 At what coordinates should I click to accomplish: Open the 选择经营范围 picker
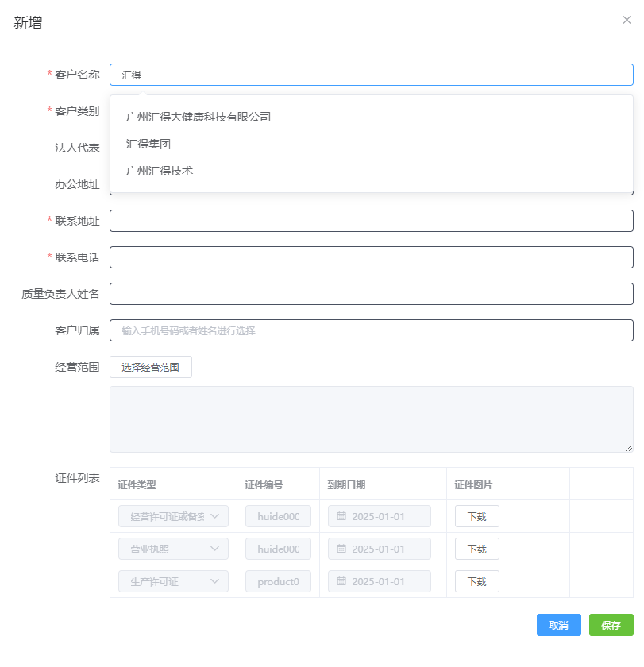click(x=150, y=367)
